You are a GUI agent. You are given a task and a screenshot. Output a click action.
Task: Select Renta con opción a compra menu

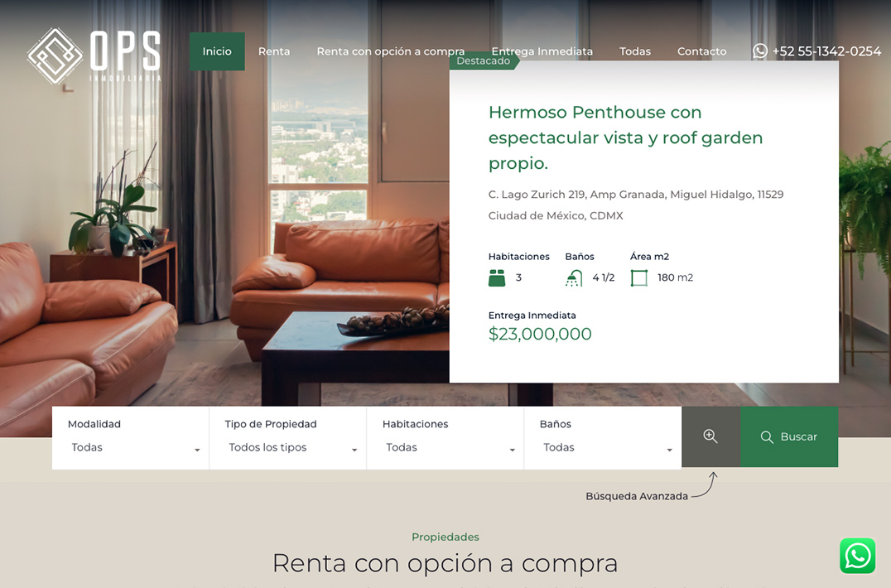click(x=390, y=51)
